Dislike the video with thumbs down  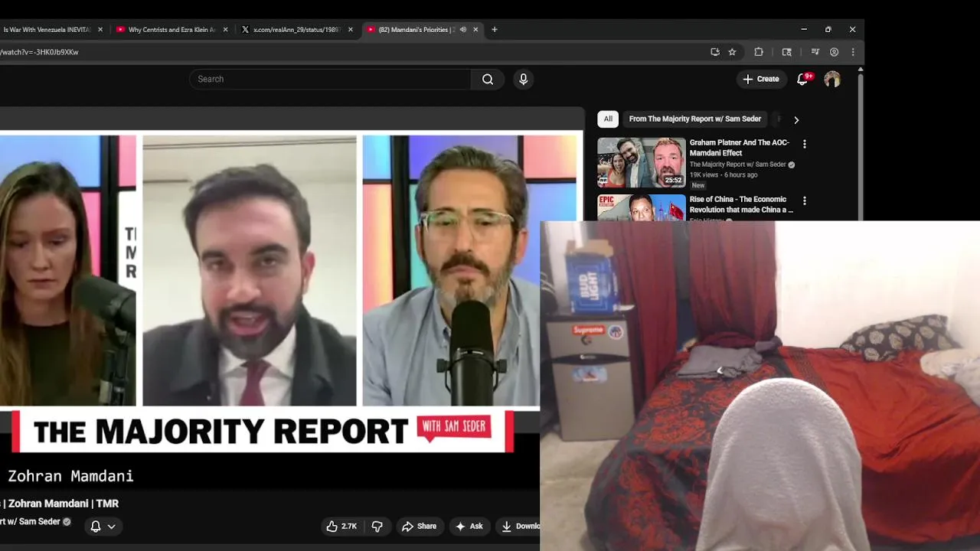[377, 527]
